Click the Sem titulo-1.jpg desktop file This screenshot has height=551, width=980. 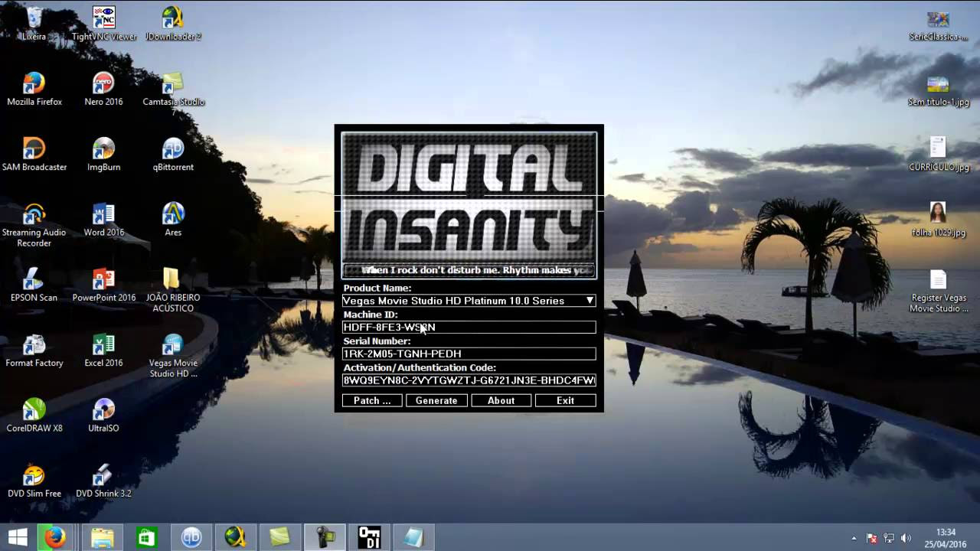938,90
